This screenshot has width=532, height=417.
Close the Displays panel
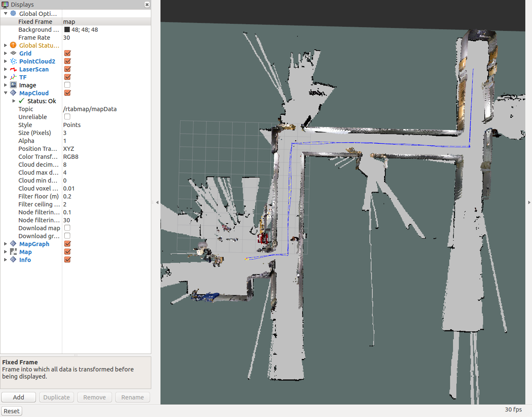(147, 5)
